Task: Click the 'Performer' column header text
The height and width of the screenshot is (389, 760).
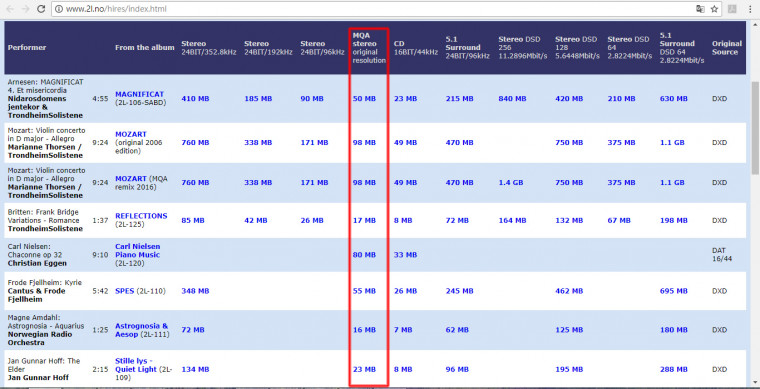Action: (27, 47)
